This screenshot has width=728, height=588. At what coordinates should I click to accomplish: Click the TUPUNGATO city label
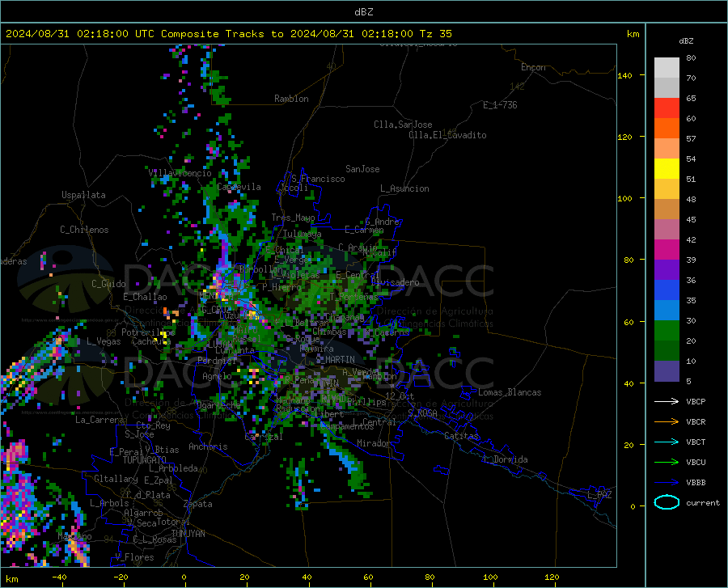coord(145,460)
